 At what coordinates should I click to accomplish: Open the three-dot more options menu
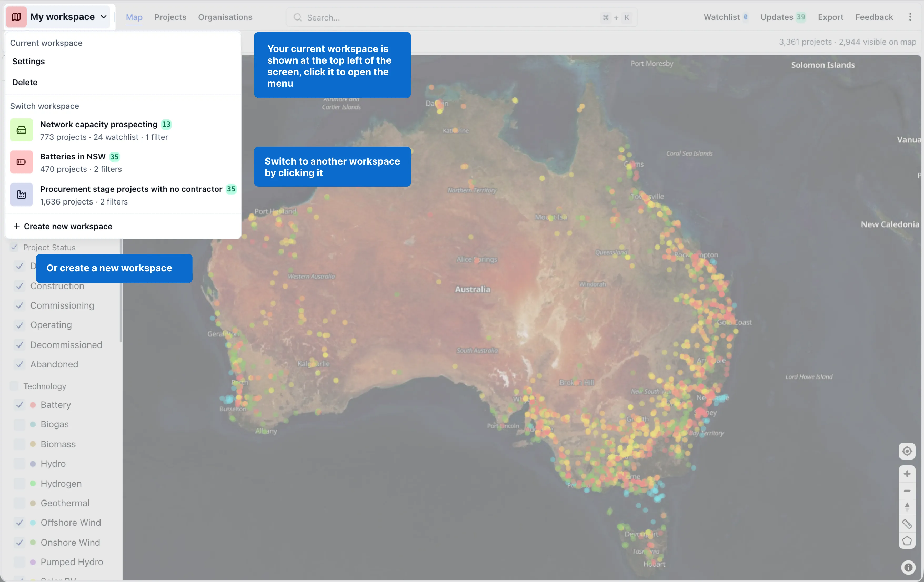pos(910,17)
